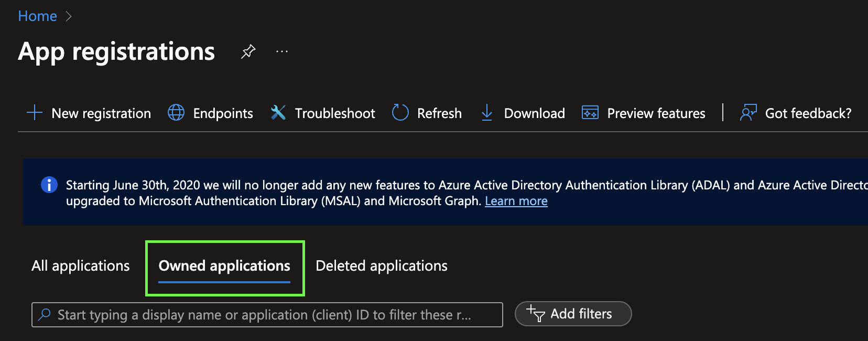Open New registration label
Image resolution: width=868 pixels, height=341 pixels.
click(x=101, y=113)
